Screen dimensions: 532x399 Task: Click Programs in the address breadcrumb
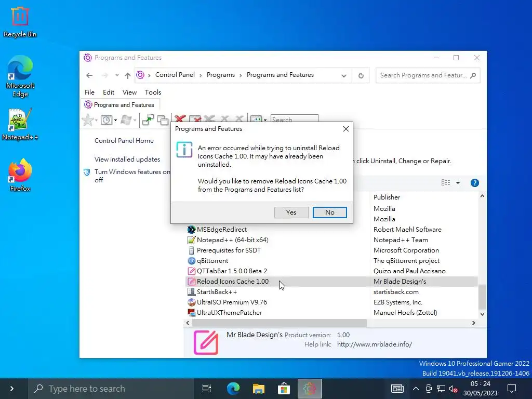[x=220, y=75]
